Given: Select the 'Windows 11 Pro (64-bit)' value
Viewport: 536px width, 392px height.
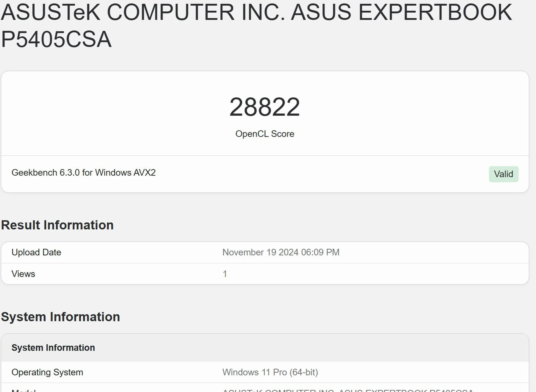Looking at the screenshot, I should (270, 372).
